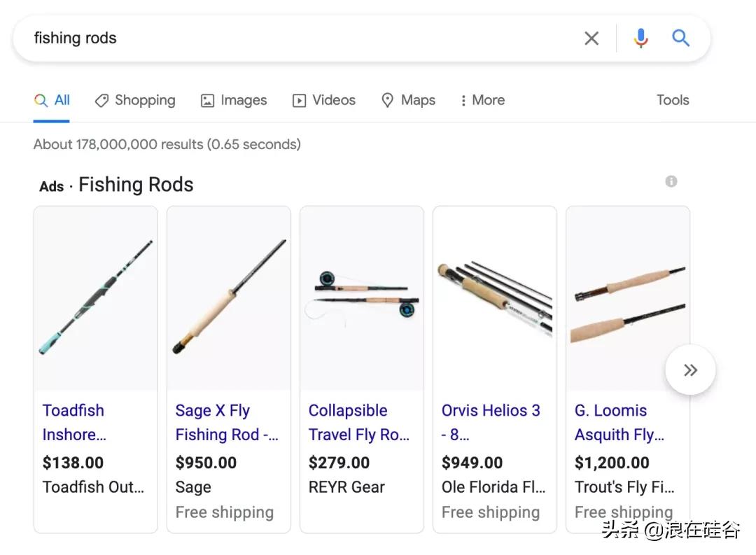Click the Orvis Helios rod product image
Viewport: 756px width, 555px height.
point(495,298)
